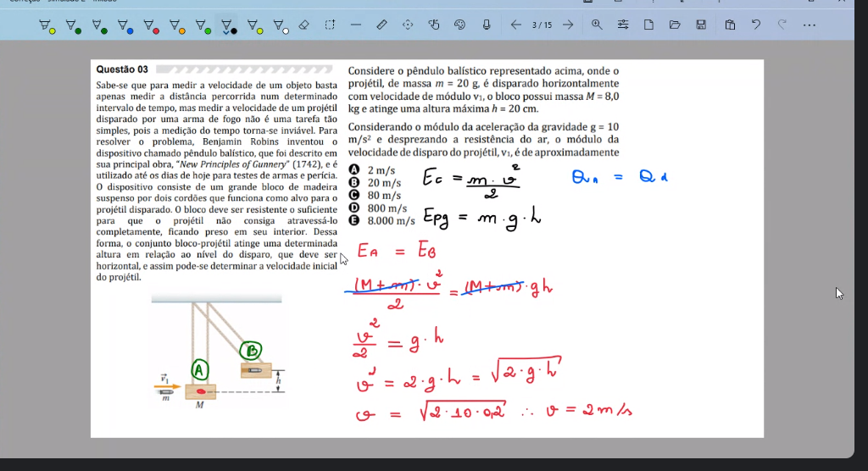Paste from clipboard icon
This screenshot has height=471, width=868.
tap(730, 25)
